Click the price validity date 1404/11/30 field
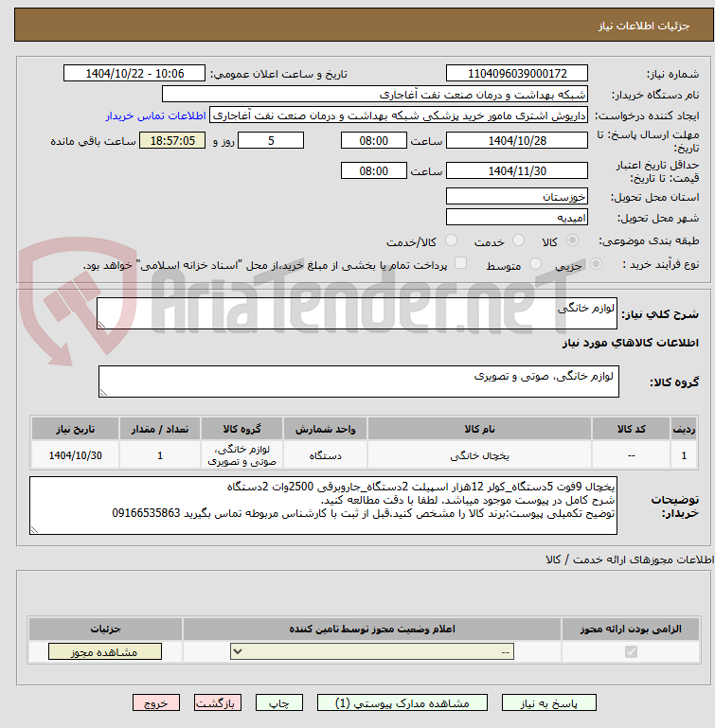 point(517,170)
